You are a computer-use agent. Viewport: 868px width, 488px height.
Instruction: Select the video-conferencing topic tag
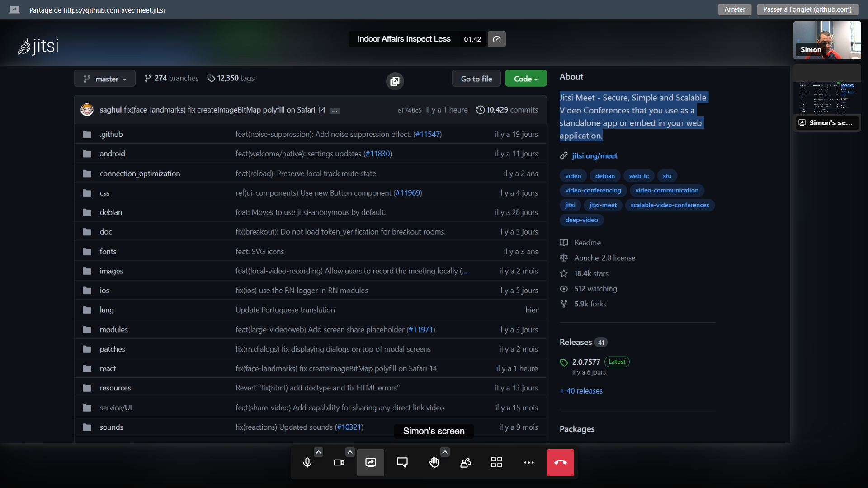click(593, 191)
